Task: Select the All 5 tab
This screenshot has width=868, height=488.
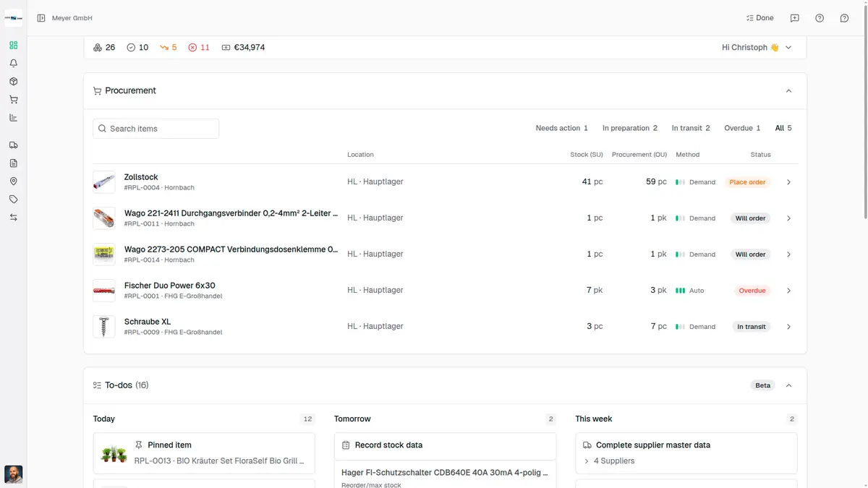Action: point(783,129)
